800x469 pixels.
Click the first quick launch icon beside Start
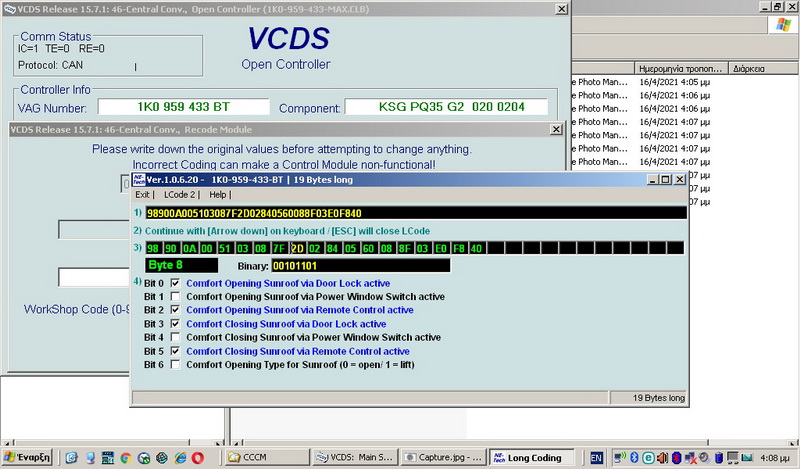click(x=72, y=458)
